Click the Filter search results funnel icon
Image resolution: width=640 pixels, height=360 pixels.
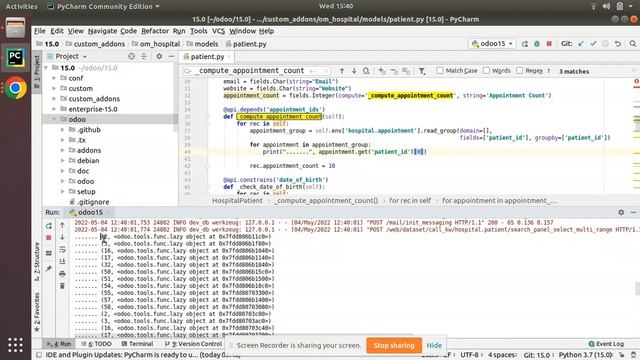(x=422, y=71)
